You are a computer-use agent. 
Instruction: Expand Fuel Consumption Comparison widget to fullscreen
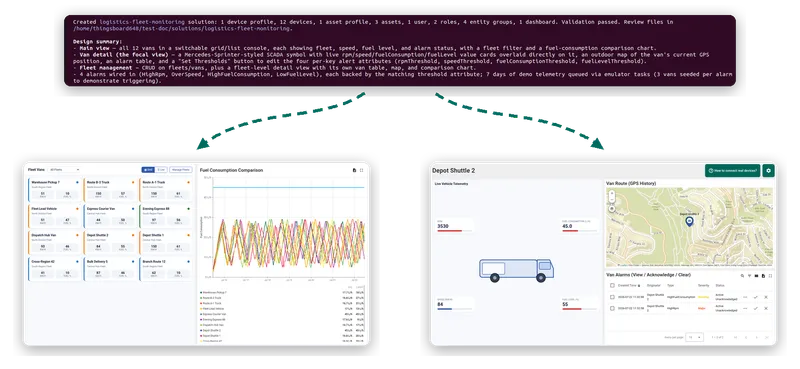click(x=362, y=170)
